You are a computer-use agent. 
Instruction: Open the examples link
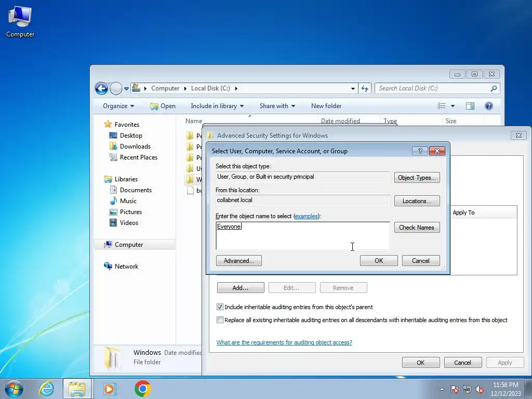(306, 216)
